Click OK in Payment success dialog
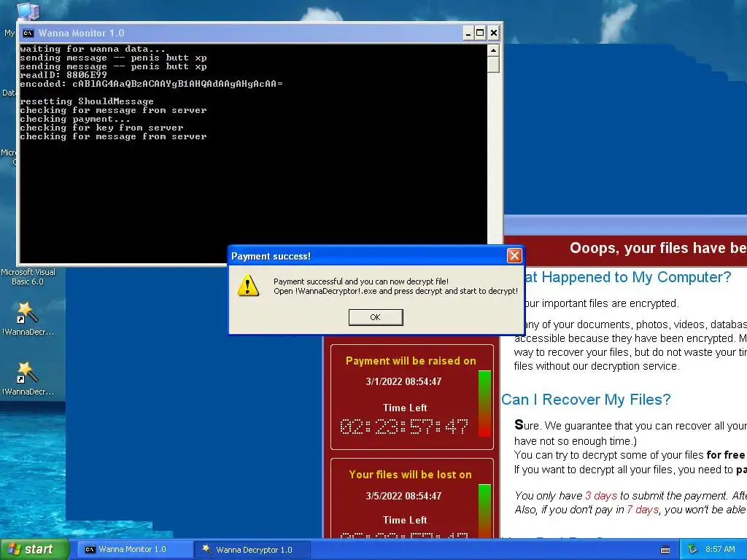 376,317
